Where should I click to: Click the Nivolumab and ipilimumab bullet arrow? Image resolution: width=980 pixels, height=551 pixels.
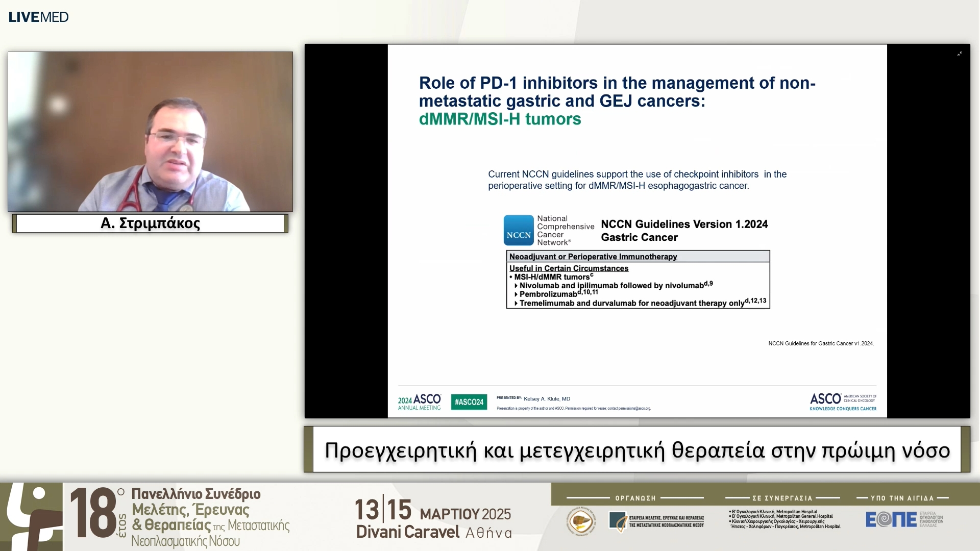[516, 286]
